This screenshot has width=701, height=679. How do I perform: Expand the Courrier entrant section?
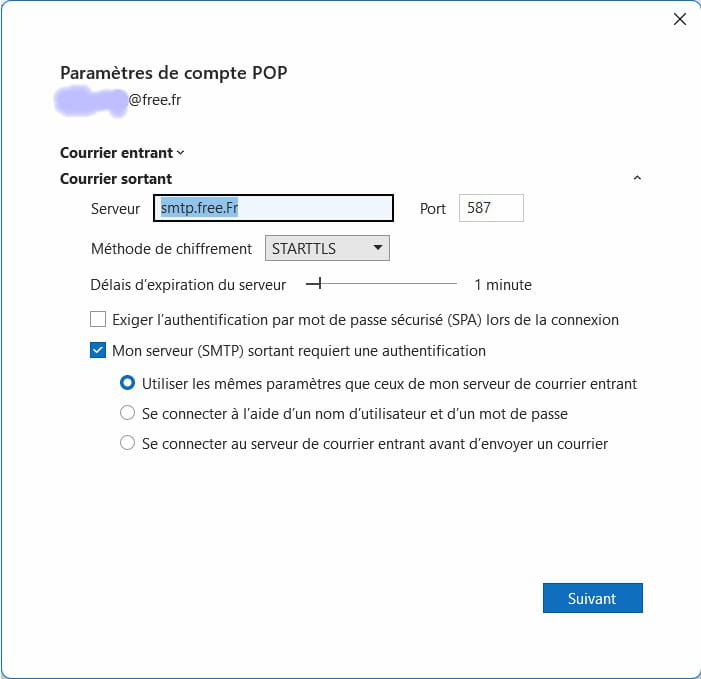[180, 153]
